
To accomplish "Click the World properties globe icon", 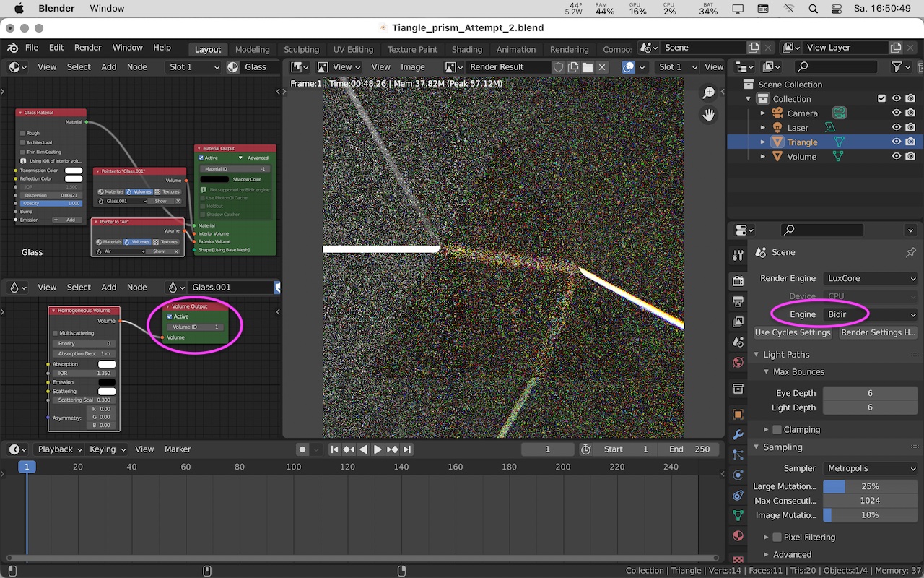I will click(x=738, y=362).
